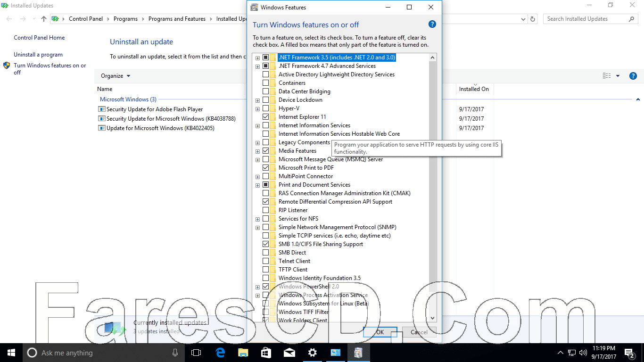Viewport: 644px width, 362px height.
Task: Click the Back arrow in Installed Updates window
Action: [x=9, y=19]
